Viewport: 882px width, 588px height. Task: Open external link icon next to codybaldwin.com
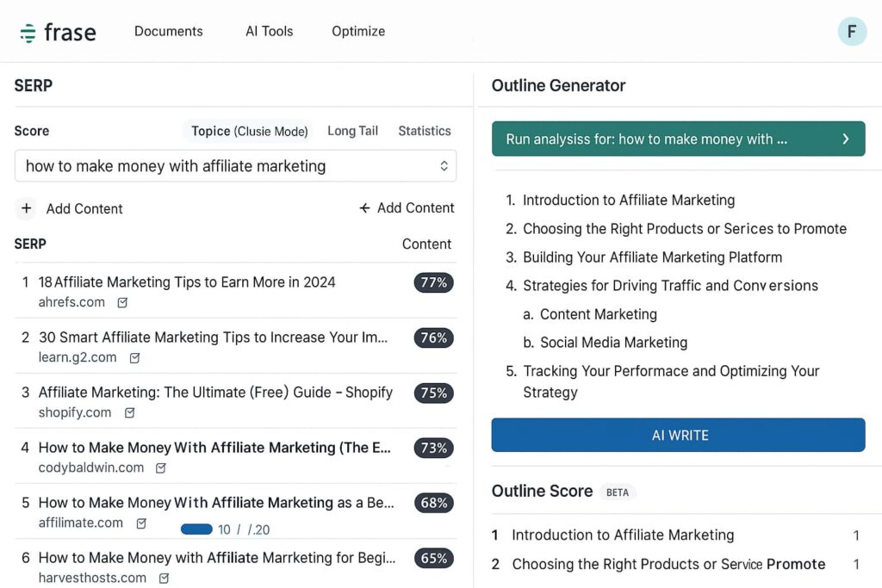point(161,467)
